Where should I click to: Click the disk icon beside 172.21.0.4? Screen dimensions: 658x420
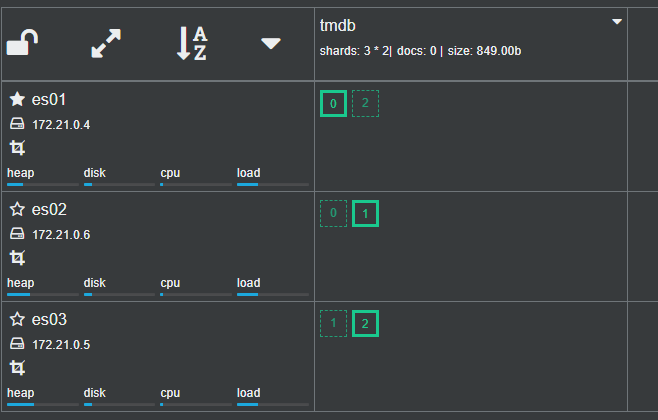[17, 124]
